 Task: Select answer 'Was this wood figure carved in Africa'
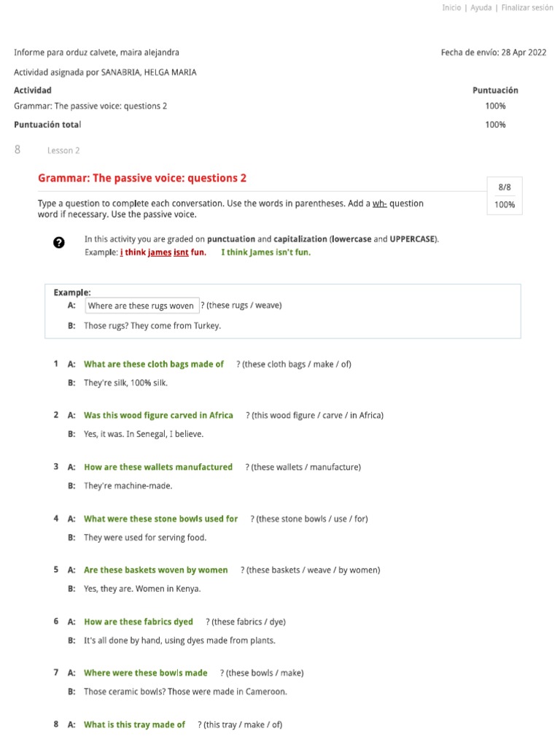[x=158, y=416]
